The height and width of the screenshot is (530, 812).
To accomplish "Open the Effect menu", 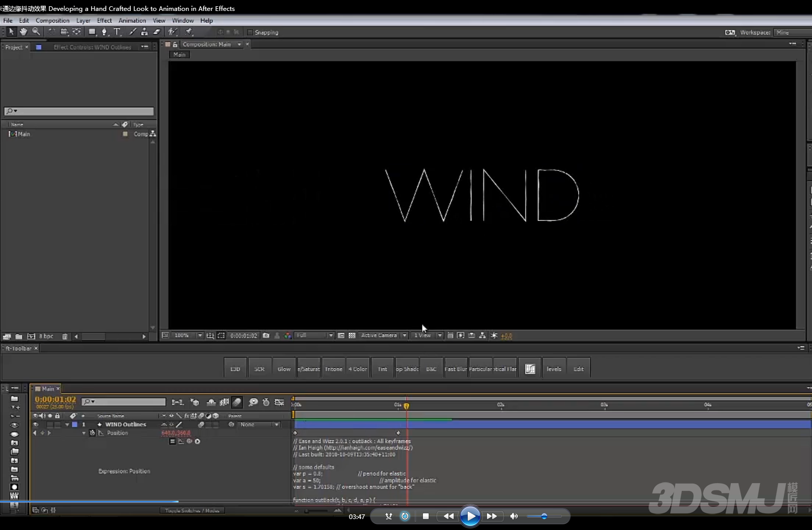I will pyautogui.click(x=104, y=21).
